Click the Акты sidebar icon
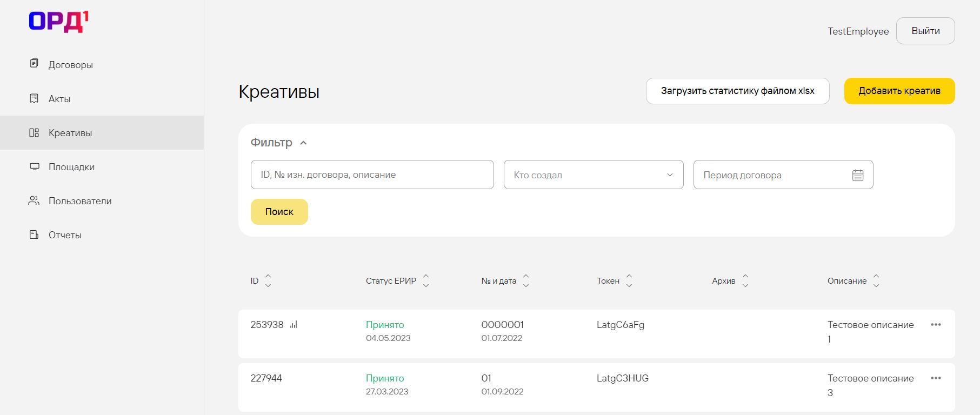This screenshot has width=980, height=415. click(34, 98)
